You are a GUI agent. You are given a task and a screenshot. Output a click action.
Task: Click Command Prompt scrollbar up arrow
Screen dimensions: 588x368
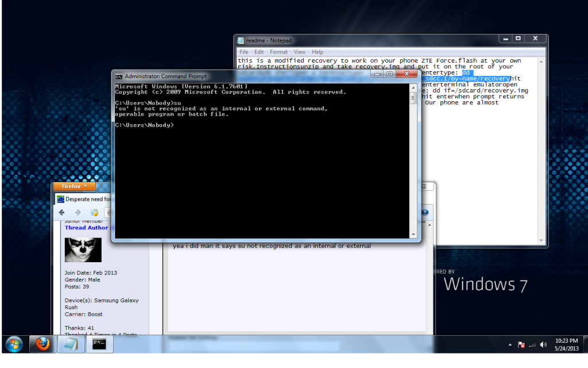point(413,88)
